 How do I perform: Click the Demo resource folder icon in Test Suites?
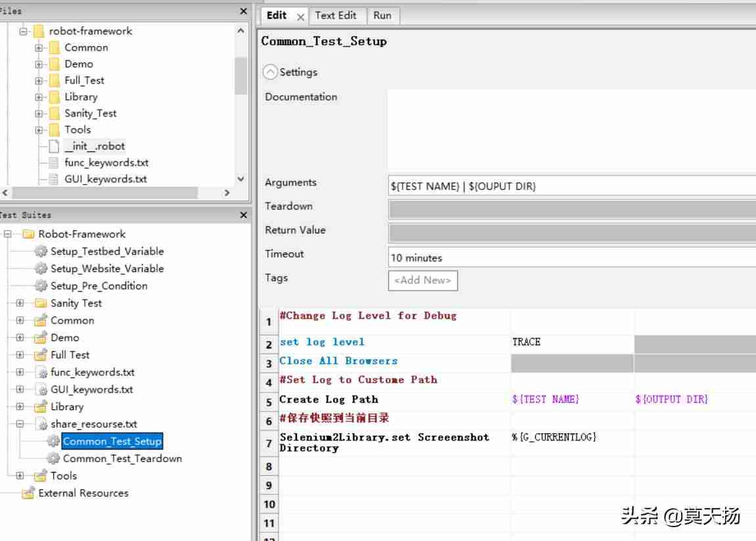click(41, 338)
